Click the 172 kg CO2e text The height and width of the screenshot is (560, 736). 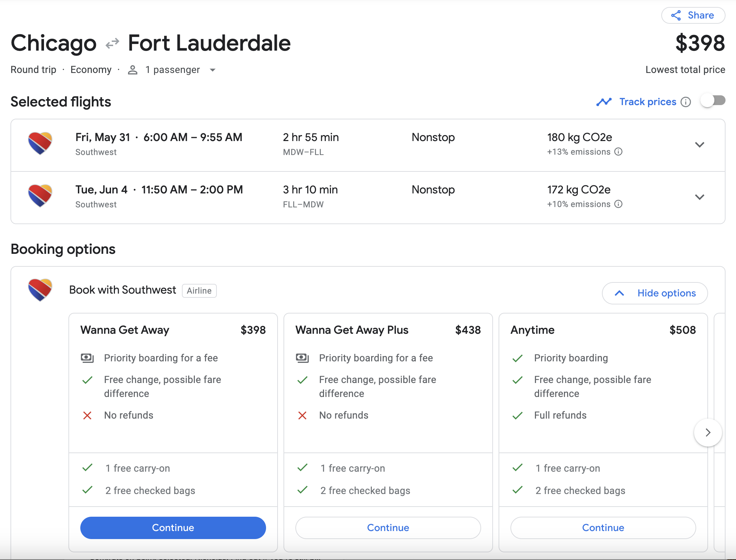click(579, 190)
